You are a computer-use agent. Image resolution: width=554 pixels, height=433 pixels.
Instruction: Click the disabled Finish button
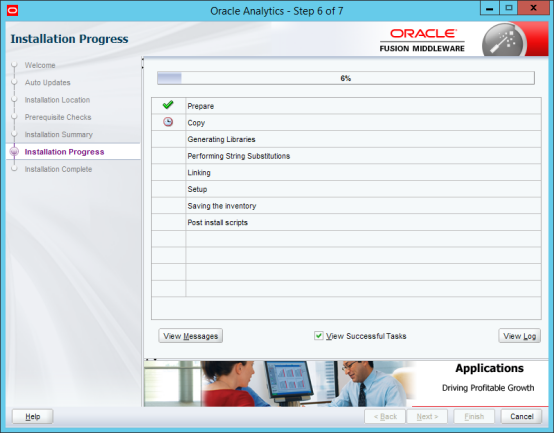[474, 416]
